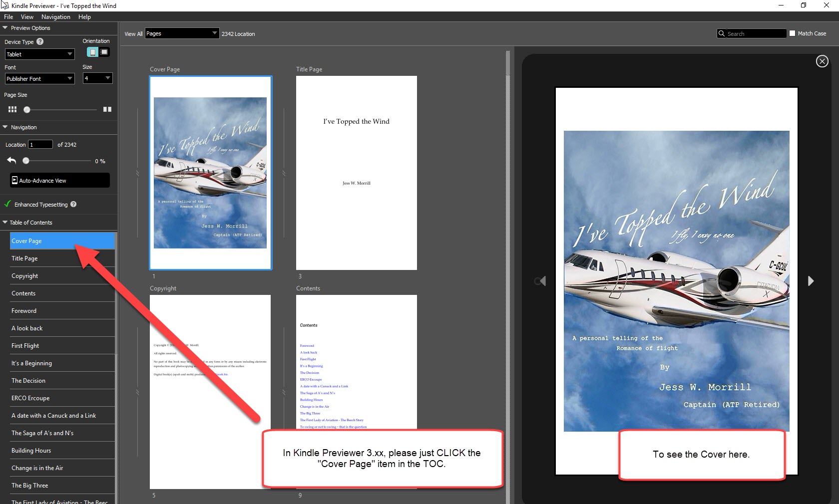Select portrait orientation icon

[x=92, y=52]
